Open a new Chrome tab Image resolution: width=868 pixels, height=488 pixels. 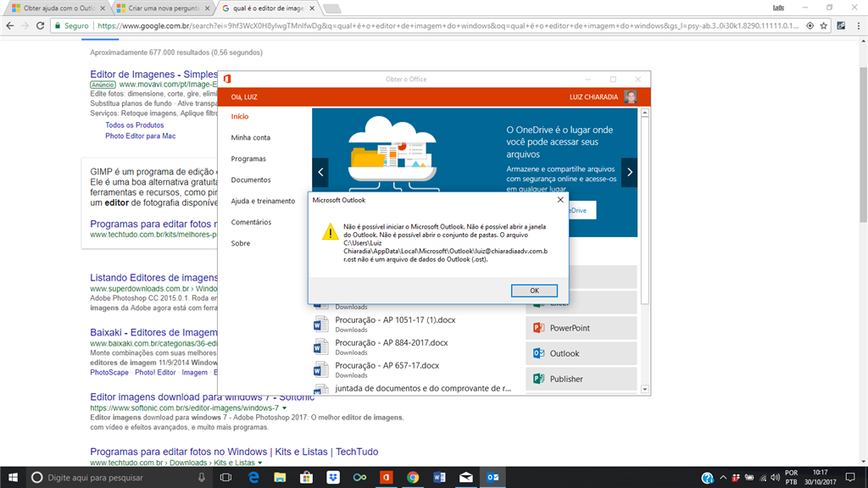pyautogui.click(x=331, y=8)
